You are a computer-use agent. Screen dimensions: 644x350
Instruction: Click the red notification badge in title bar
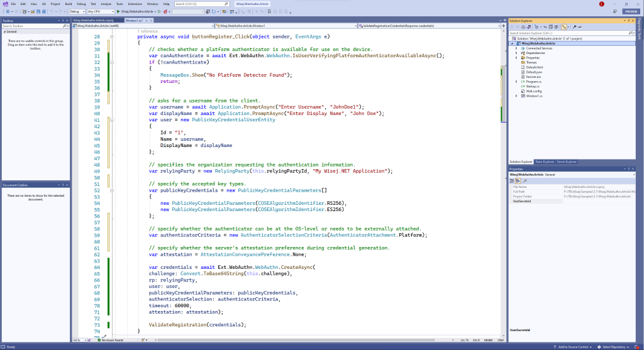pos(602,4)
